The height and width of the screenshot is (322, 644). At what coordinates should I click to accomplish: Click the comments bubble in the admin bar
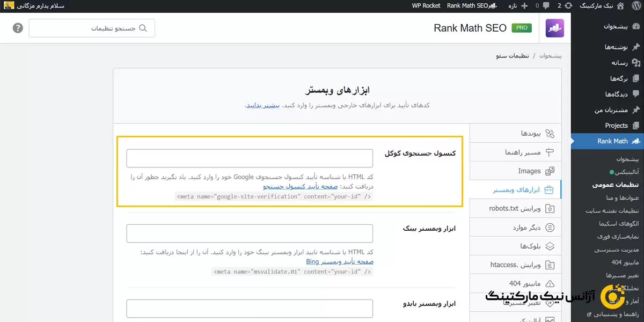[x=546, y=6]
